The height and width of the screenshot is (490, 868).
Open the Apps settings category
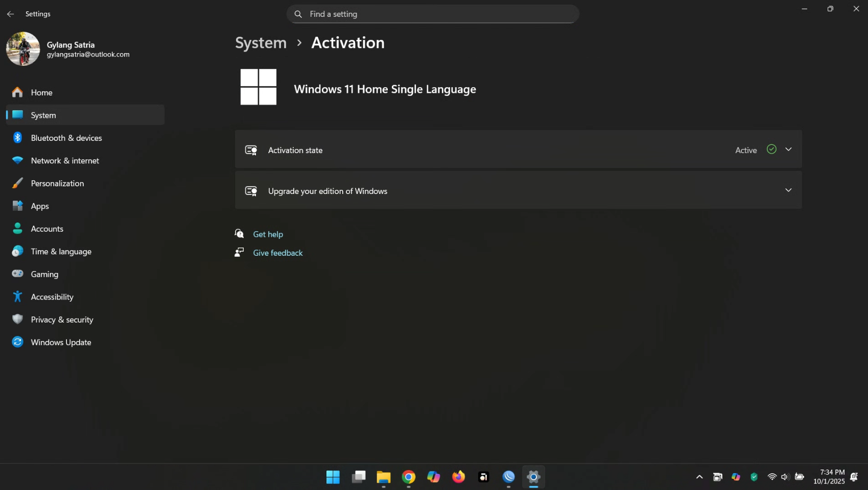(x=40, y=206)
